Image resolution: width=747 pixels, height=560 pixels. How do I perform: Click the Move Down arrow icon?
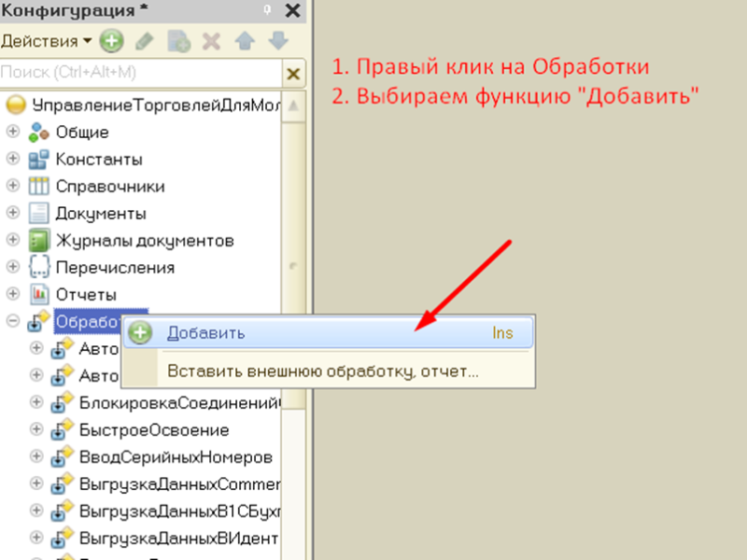(278, 41)
